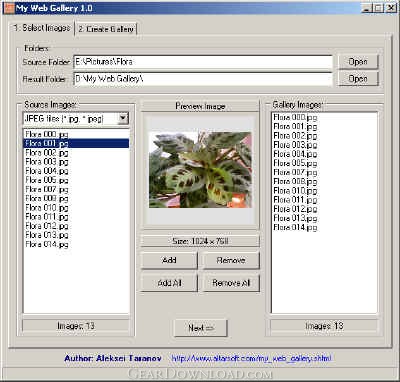Image resolution: width=400 pixels, height=382 pixels.
Task: Click the Result Folder path field
Action: click(203, 79)
